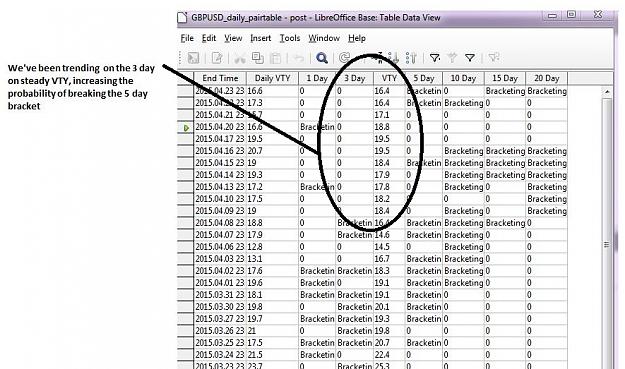Open the Standard Filter icon

pos(470,58)
